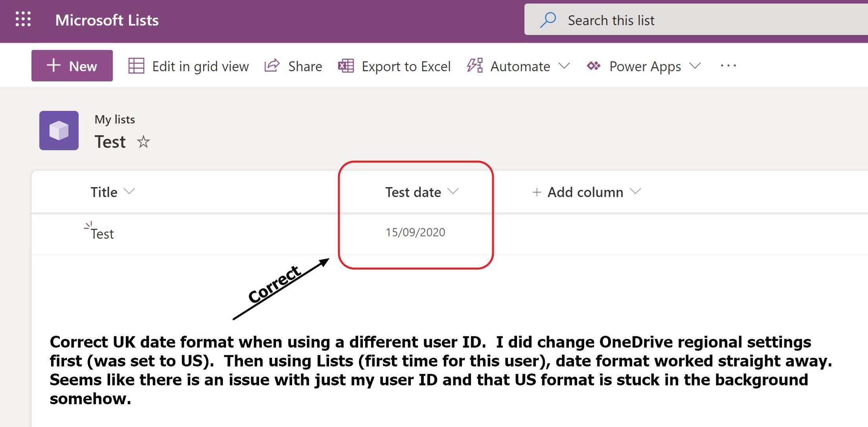The height and width of the screenshot is (427, 868).
Task: Click the purple Test list cube icon
Action: pyautogui.click(x=59, y=131)
